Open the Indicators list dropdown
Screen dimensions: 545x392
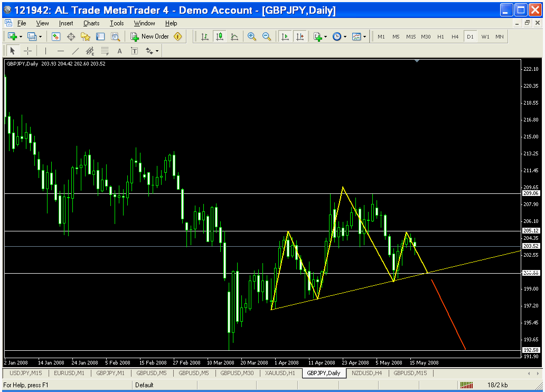tap(320, 36)
